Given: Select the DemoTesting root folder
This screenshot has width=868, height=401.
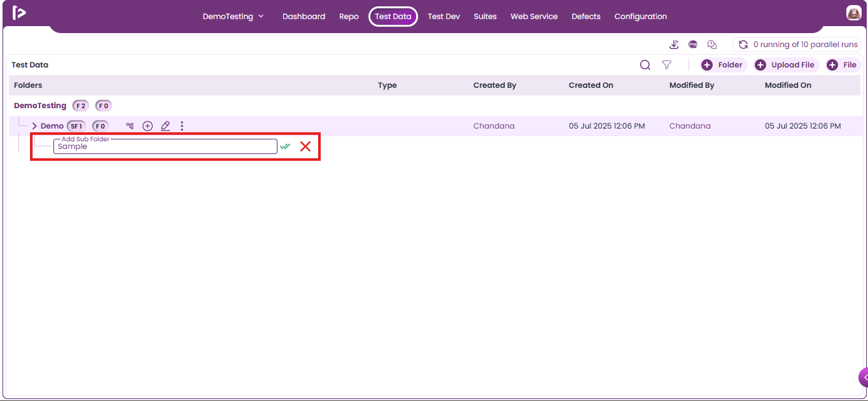Looking at the screenshot, I should tap(40, 106).
